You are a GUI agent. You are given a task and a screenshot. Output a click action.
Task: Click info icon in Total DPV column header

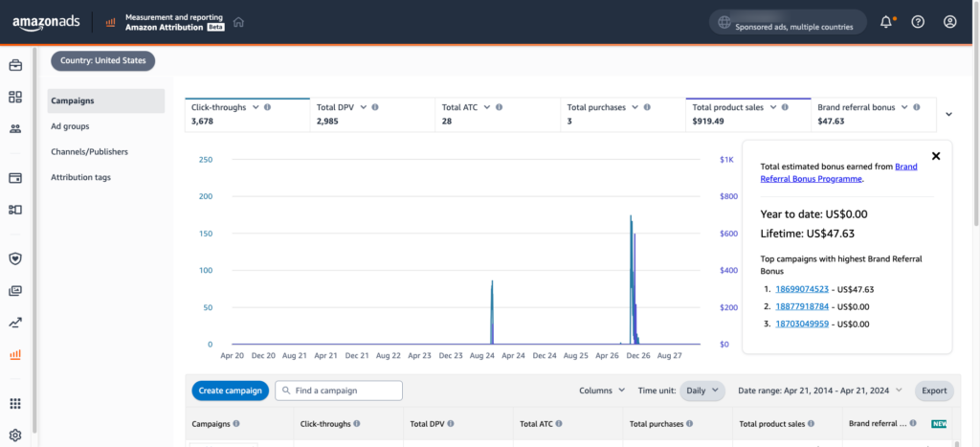[x=451, y=423]
